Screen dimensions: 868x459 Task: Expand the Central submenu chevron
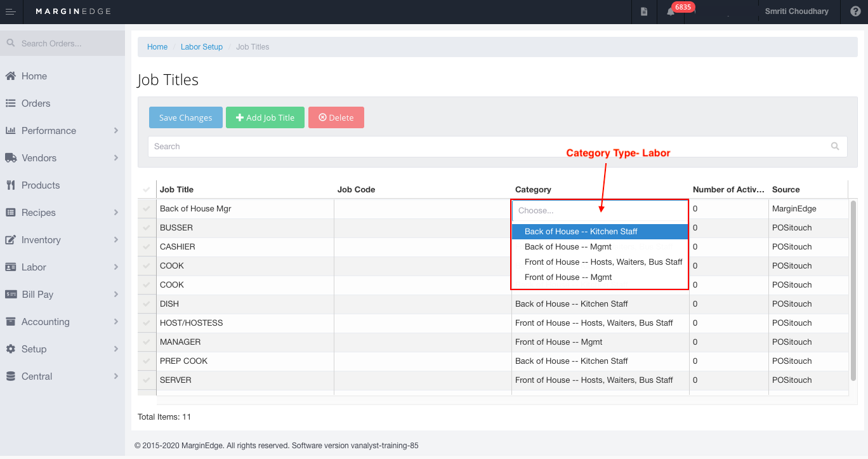pos(116,376)
